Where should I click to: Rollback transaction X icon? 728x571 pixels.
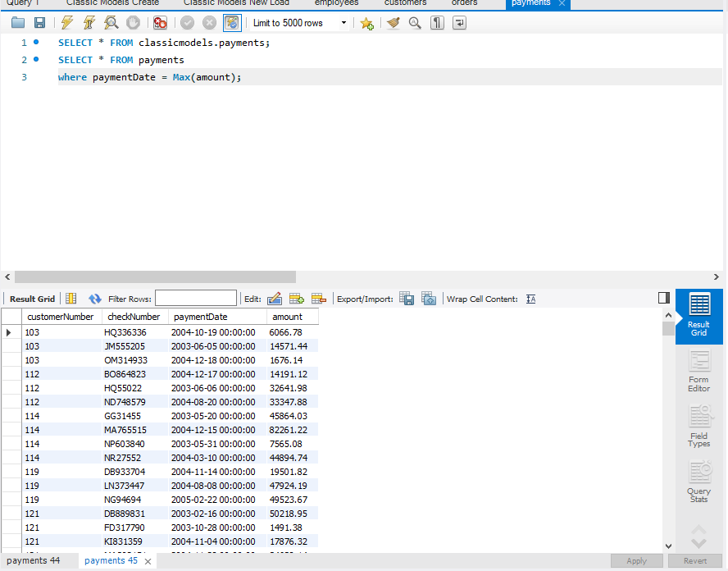click(x=209, y=23)
